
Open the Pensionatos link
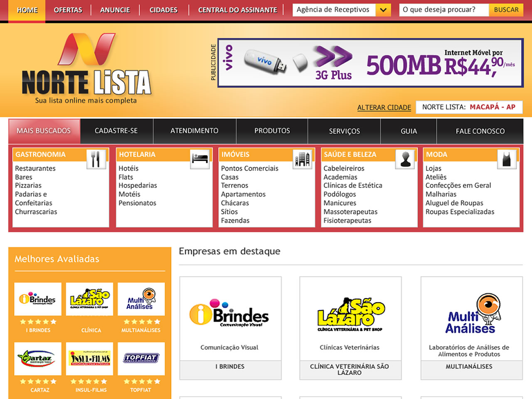pos(138,203)
